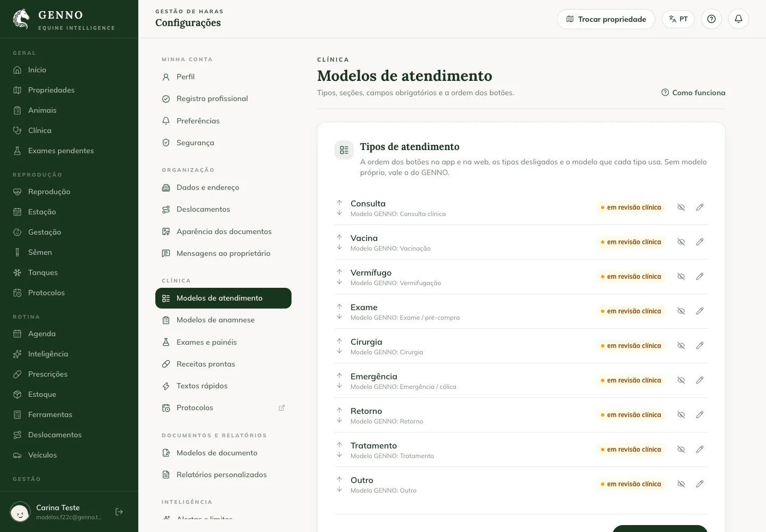The image size is (766, 532).
Task: Click pencil icon for Vermífugo row
Action: [x=700, y=277]
